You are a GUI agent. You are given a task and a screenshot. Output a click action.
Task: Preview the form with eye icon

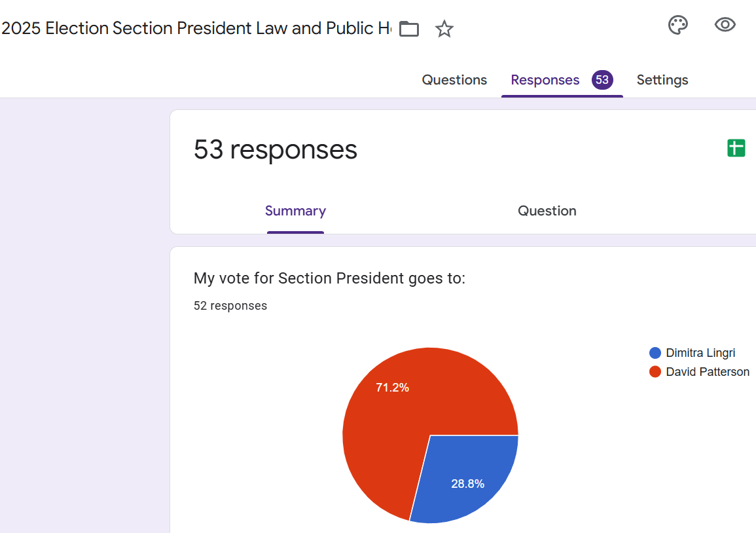click(725, 26)
